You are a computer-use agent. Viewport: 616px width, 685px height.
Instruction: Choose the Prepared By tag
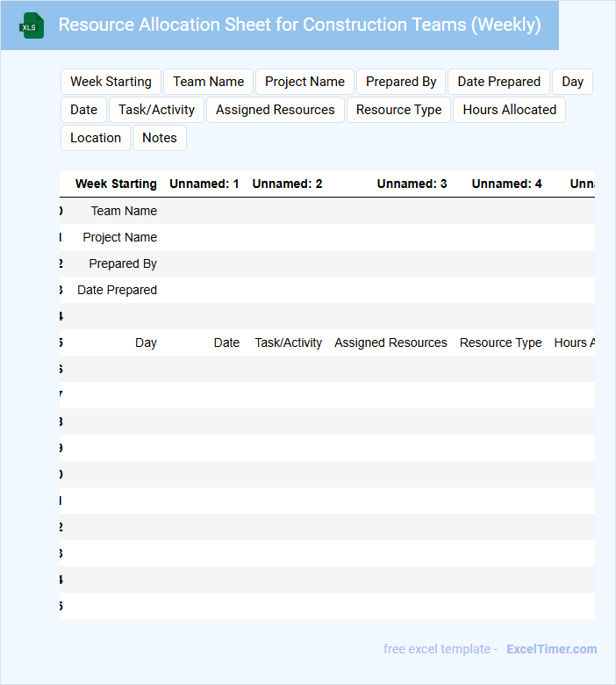pos(401,82)
